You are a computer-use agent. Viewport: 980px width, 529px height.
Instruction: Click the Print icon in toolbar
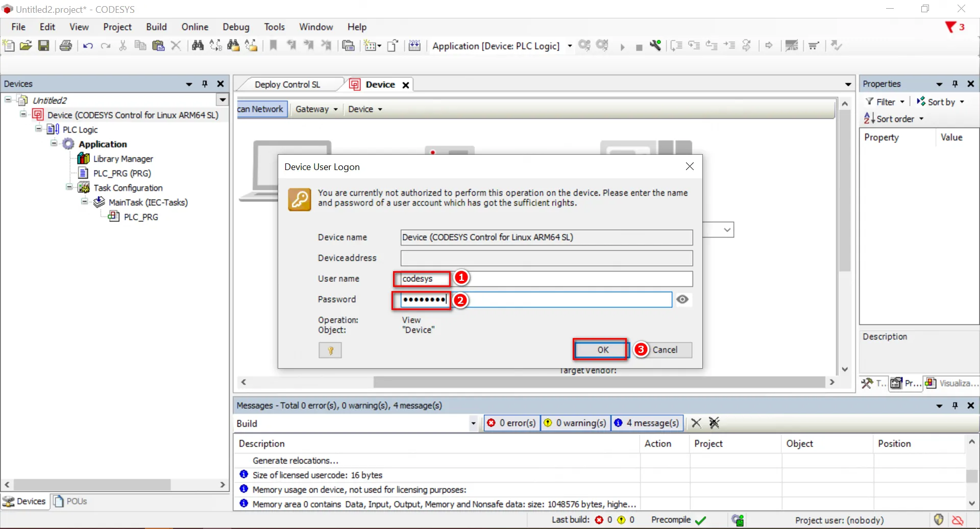pos(66,45)
